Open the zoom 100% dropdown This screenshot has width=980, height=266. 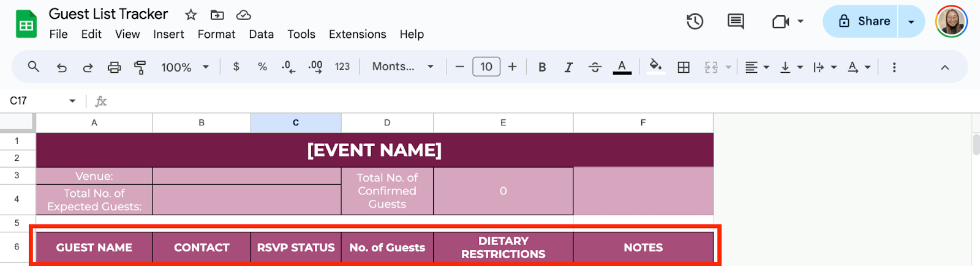184,67
